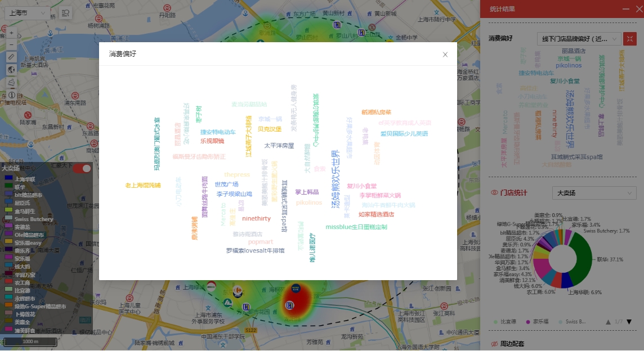Toggle the 大卖场 layer switch off
Viewport: 644px width, 351px height.
tap(82, 168)
